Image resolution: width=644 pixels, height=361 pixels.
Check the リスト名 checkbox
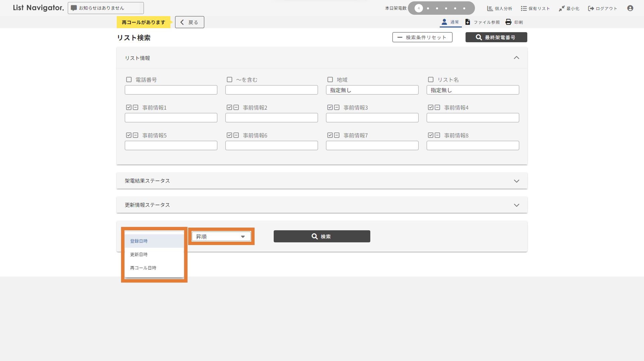pyautogui.click(x=431, y=79)
